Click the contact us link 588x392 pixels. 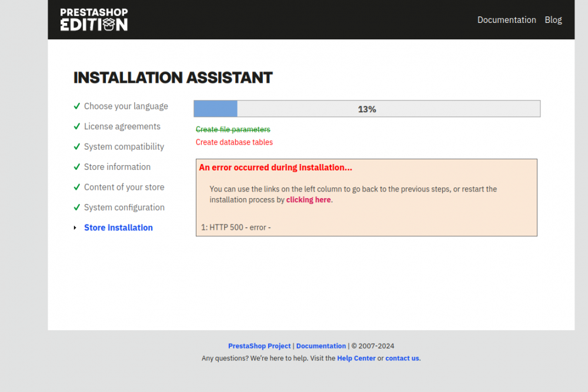(x=402, y=358)
